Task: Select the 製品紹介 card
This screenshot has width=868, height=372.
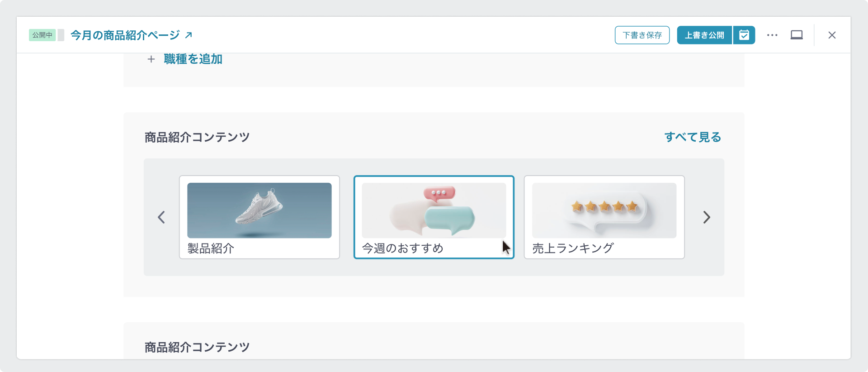Action: [259, 217]
